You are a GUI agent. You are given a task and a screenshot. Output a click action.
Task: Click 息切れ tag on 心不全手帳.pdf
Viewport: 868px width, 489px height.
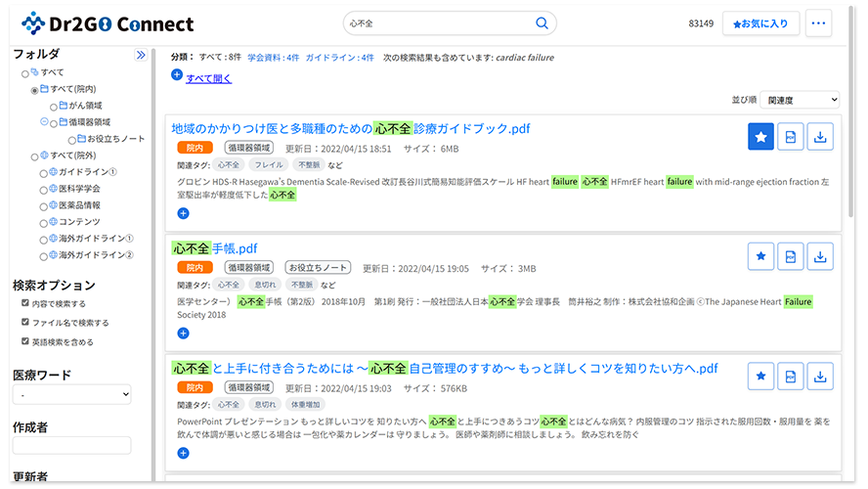[265, 286]
